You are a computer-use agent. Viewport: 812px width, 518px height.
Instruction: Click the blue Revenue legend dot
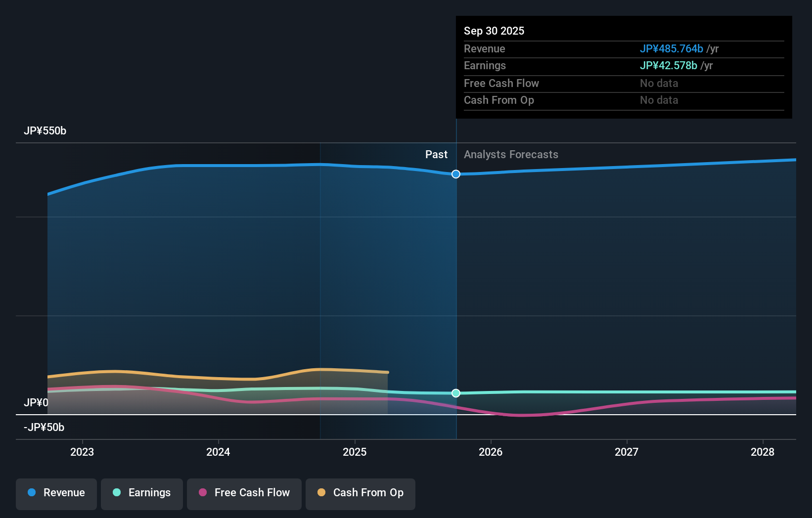pyautogui.click(x=31, y=493)
